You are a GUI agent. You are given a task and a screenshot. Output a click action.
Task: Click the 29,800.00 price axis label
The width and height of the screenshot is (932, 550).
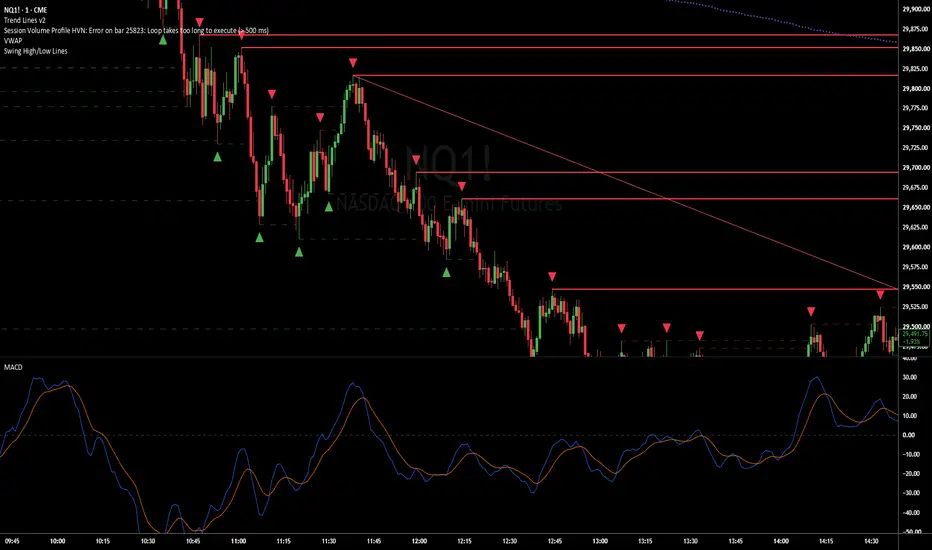[915, 89]
